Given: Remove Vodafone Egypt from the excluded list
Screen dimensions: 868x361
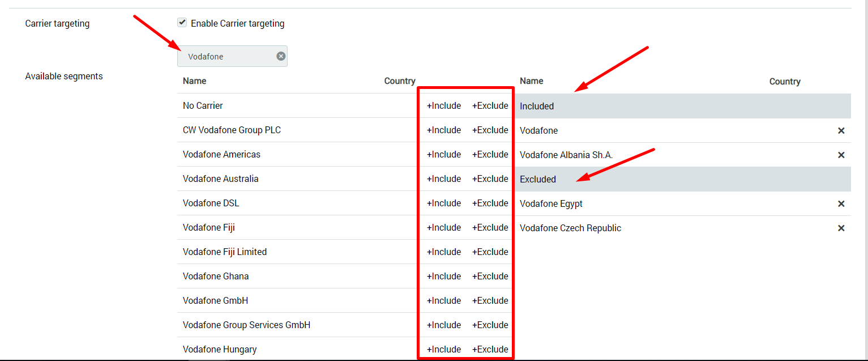Looking at the screenshot, I should click(x=841, y=203).
